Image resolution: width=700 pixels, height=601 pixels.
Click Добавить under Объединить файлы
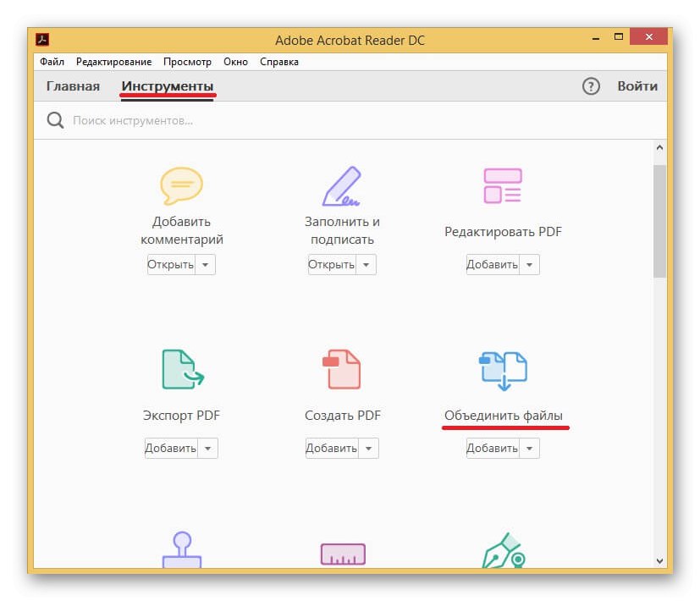pos(493,448)
